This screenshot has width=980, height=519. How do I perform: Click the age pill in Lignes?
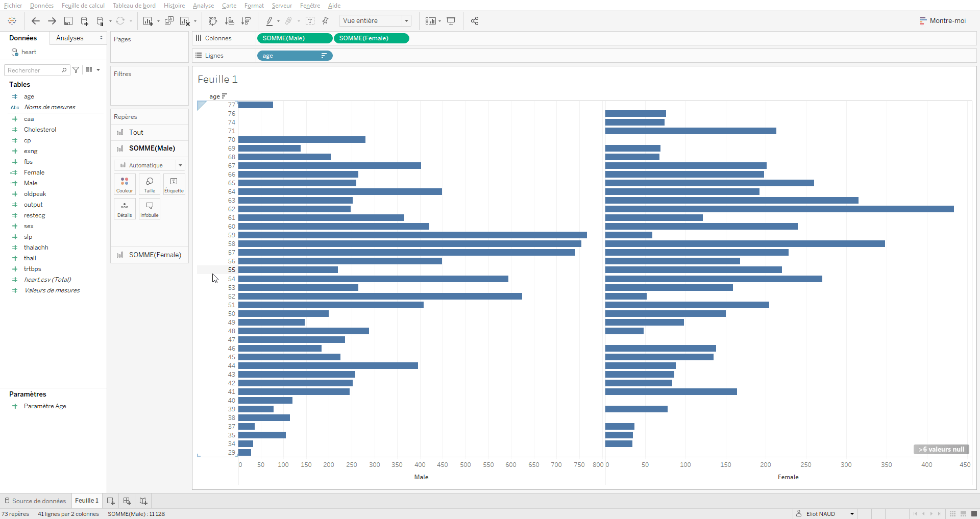click(295, 56)
